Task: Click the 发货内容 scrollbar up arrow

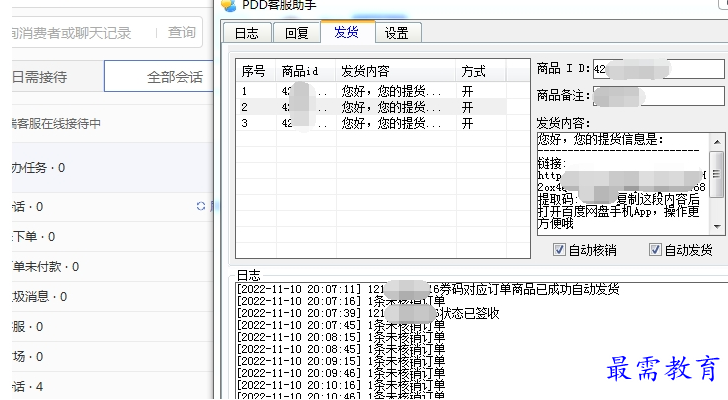Action: (x=717, y=142)
